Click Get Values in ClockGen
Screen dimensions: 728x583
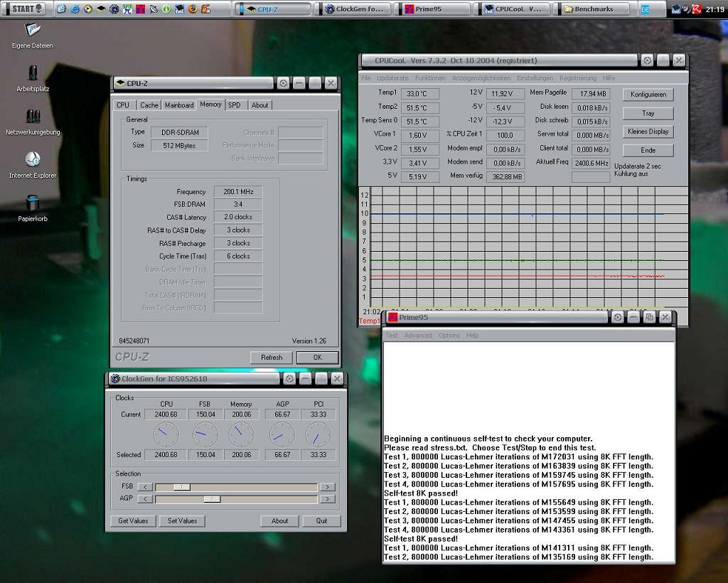click(133, 521)
